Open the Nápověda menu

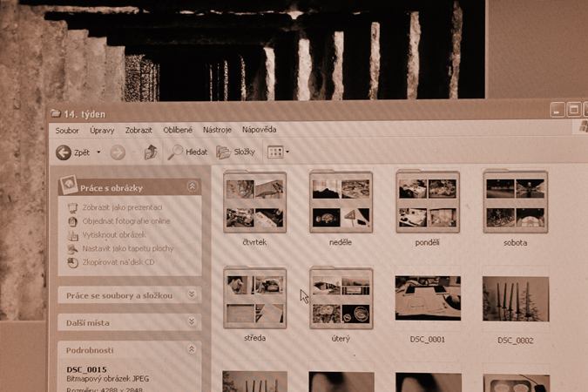coord(259,130)
